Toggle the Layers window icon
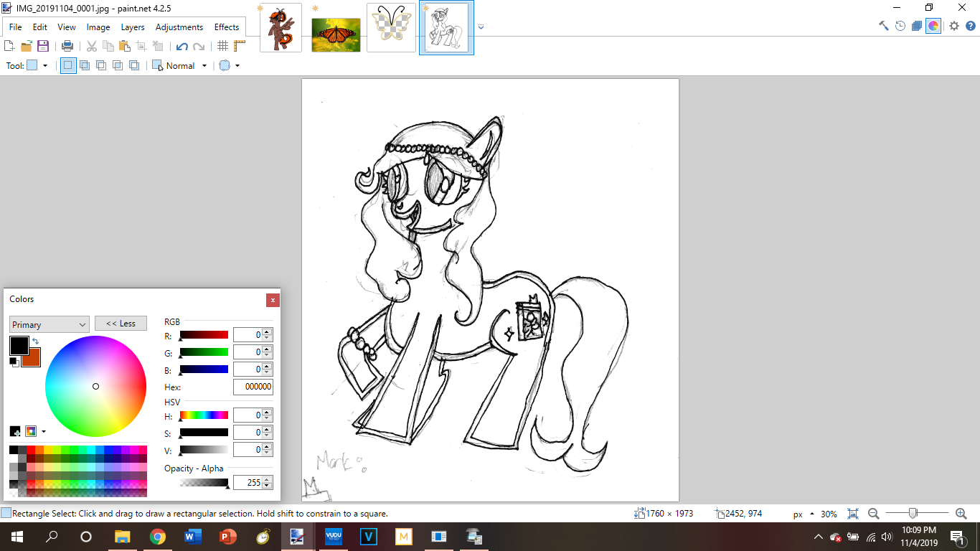This screenshot has height=551, width=980. point(917,26)
